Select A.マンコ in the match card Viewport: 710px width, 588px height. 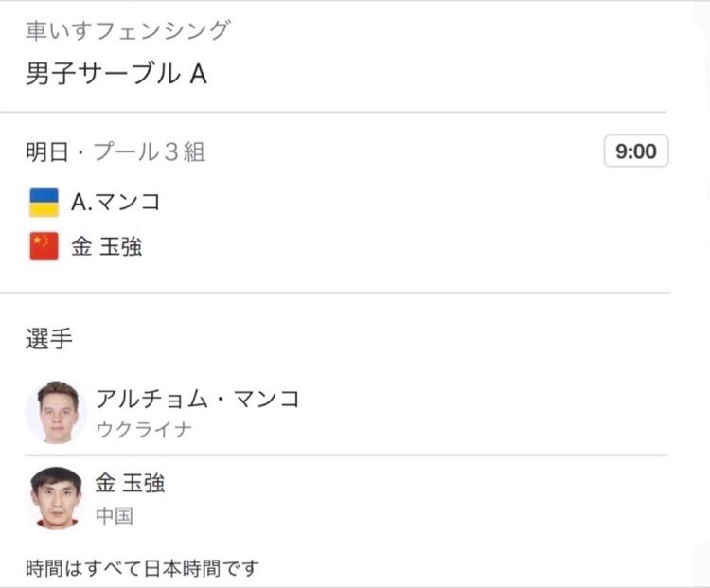[x=115, y=202]
